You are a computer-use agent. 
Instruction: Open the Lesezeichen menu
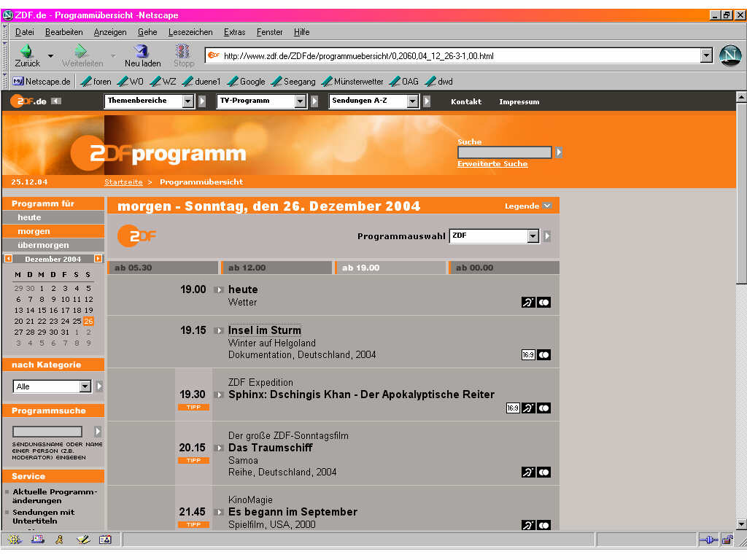tap(190, 32)
